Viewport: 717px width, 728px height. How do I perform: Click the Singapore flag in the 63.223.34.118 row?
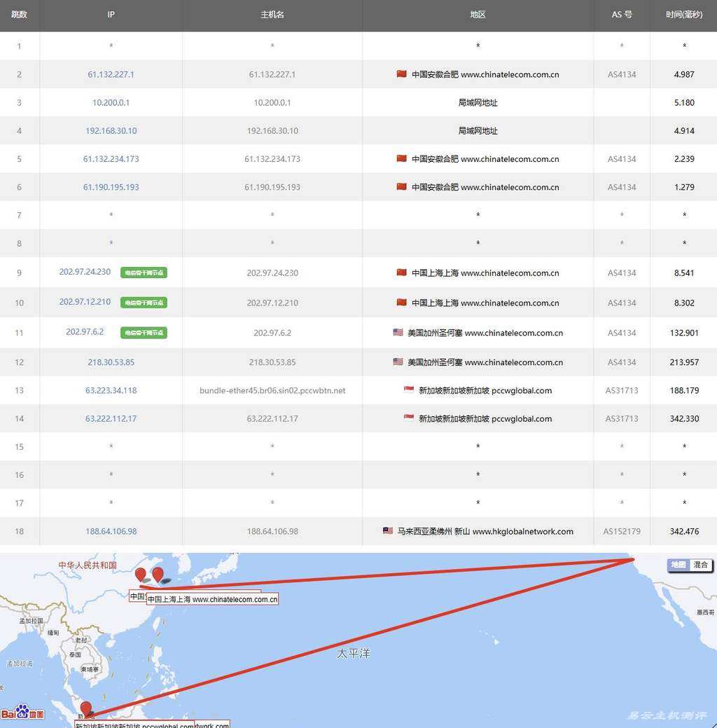pos(408,390)
